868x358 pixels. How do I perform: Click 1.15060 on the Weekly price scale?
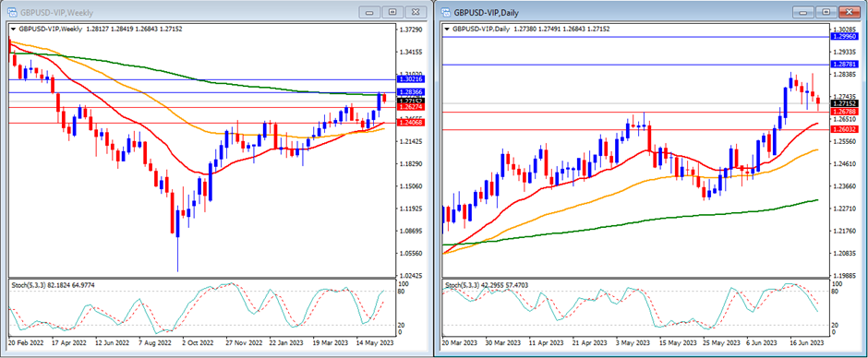tap(411, 186)
